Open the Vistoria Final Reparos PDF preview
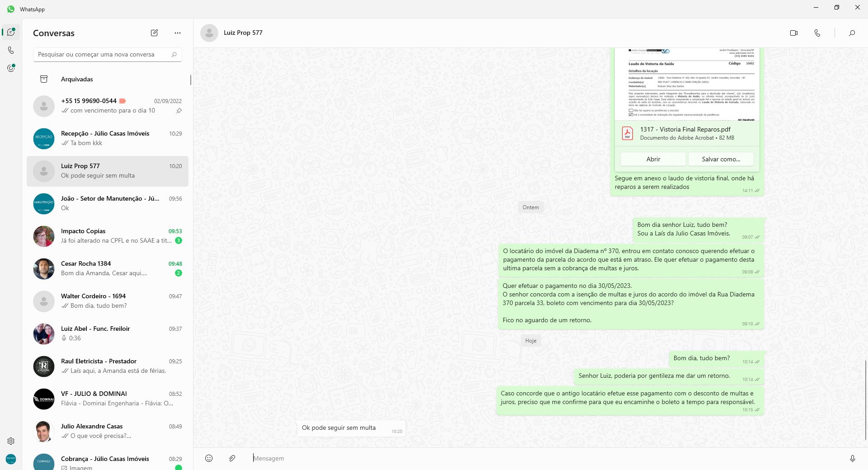 (687, 84)
